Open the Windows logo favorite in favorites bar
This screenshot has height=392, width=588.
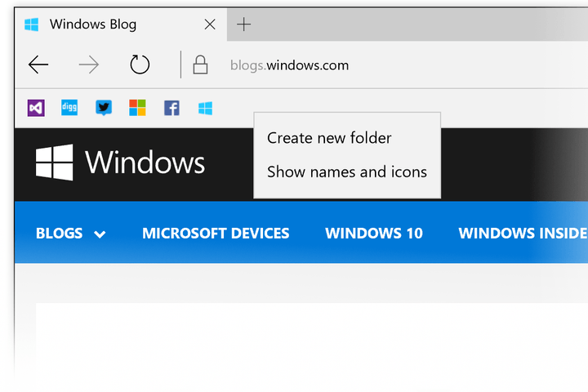tap(205, 108)
